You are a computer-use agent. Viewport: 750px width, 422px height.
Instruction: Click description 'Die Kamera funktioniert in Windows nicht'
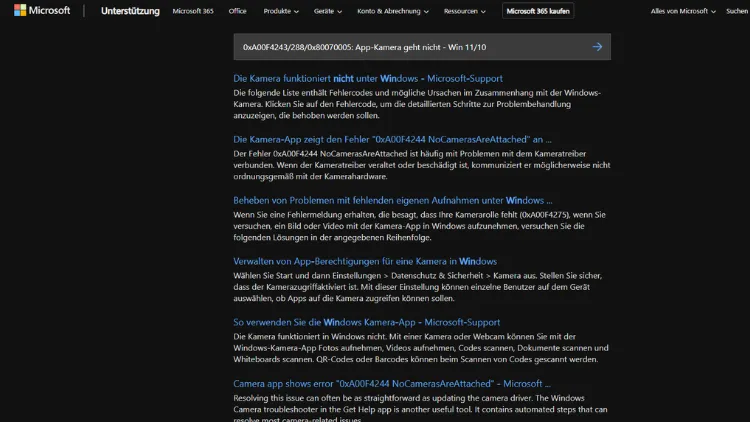coord(421,348)
